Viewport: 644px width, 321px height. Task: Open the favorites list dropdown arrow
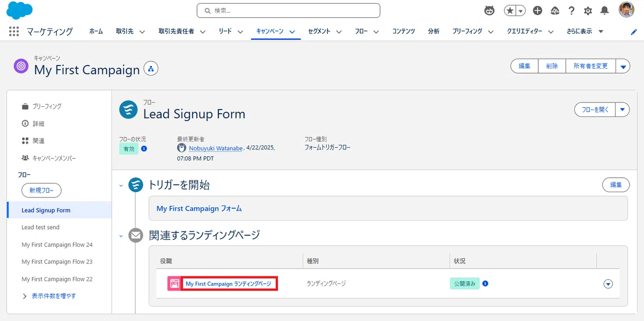pyautogui.click(x=521, y=11)
